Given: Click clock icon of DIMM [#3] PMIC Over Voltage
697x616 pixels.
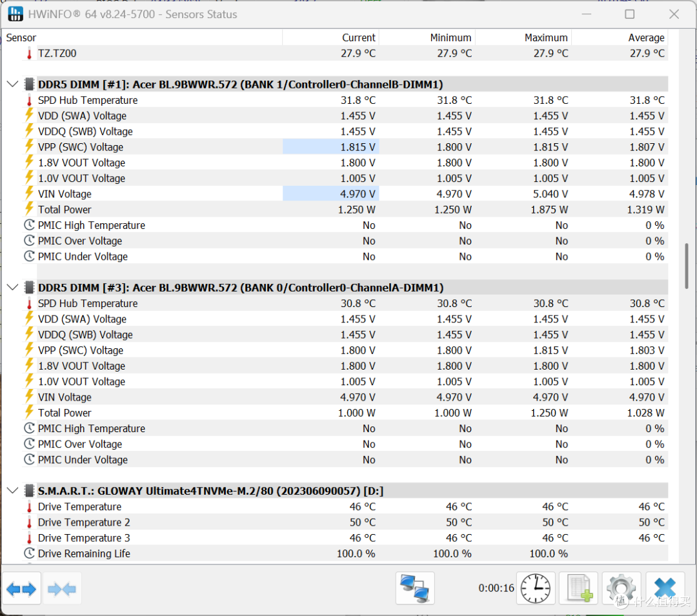Looking at the screenshot, I should tap(29, 444).
